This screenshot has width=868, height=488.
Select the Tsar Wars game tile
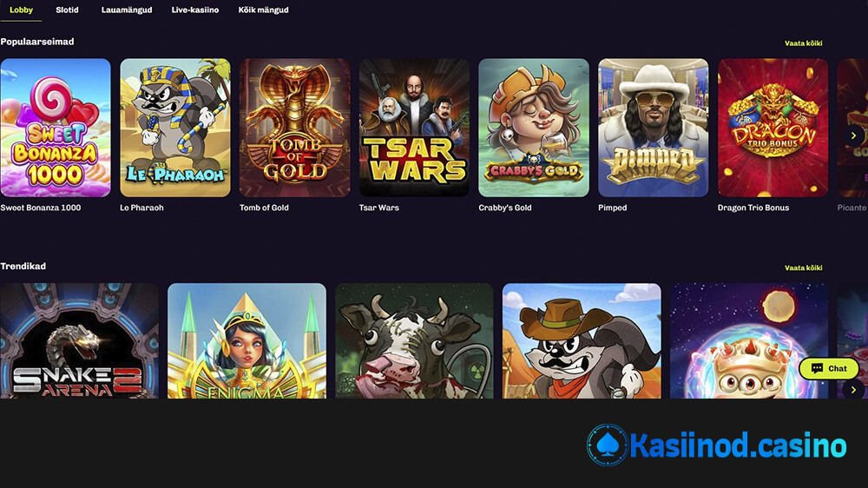[x=414, y=128]
